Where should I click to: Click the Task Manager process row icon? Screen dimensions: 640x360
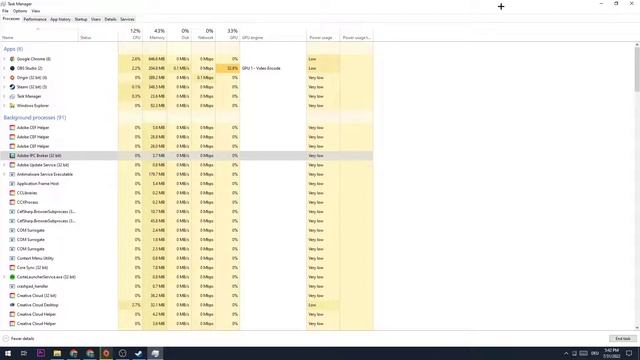coord(12,96)
